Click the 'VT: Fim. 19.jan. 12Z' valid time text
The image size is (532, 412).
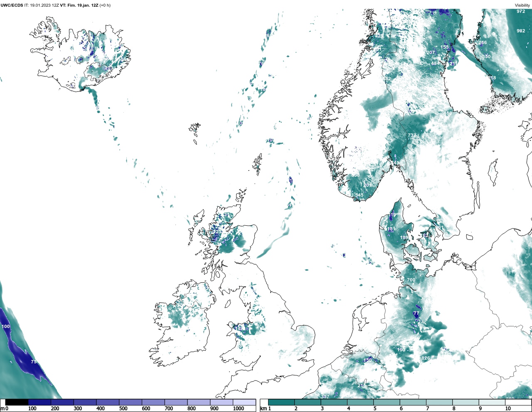[79, 5]
